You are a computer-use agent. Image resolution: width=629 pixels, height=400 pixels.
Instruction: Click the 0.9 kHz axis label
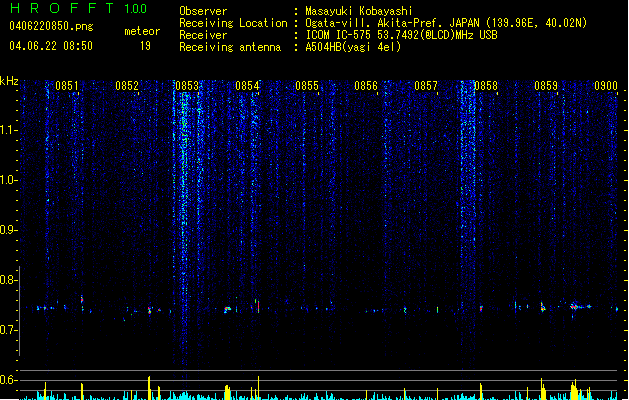coord(8,230)
